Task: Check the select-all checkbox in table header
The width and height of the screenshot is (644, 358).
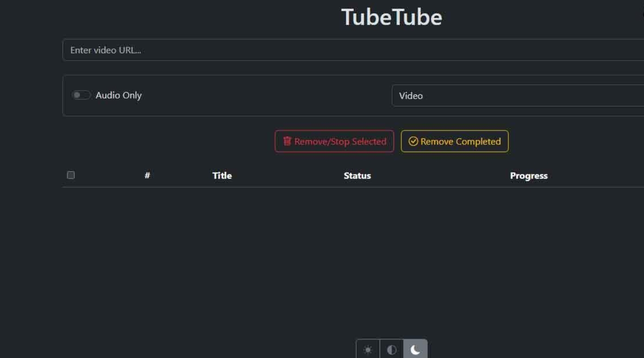Action: click(71, 175)
